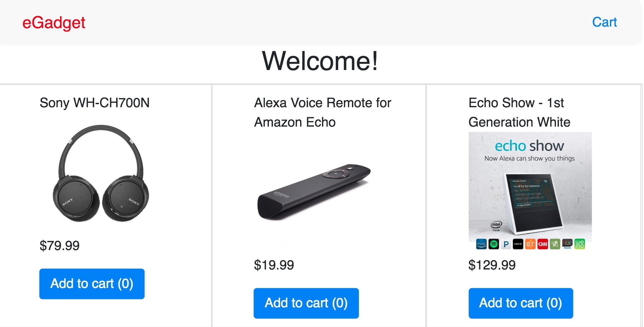Click the Amazon Music icon in Echo Show image

coord(481,244)
